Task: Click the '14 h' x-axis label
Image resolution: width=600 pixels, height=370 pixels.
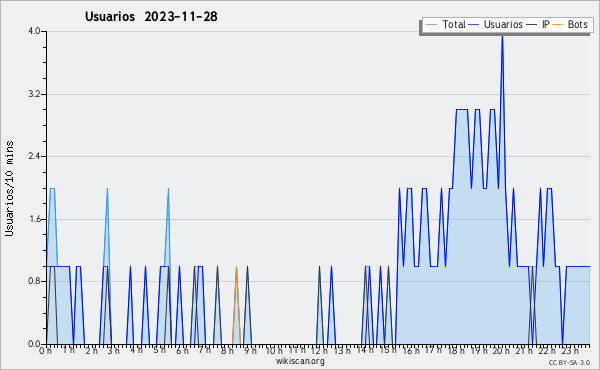Action: click(x=365, y=351)
